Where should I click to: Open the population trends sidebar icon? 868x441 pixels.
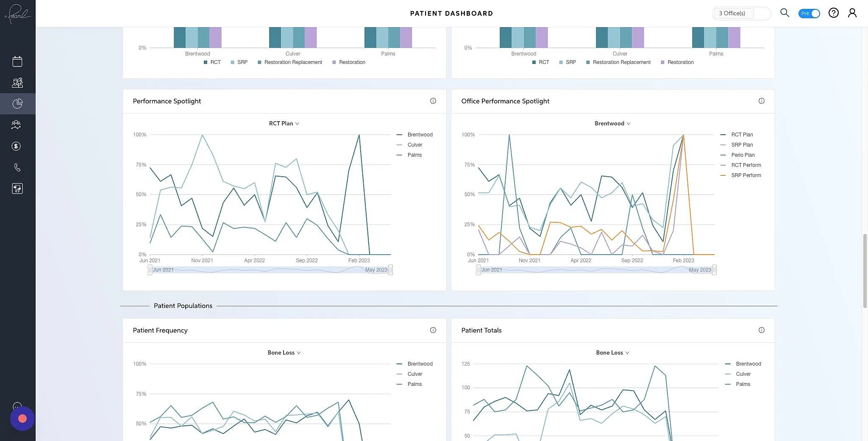pyautogui.click(x=17, y=125)
